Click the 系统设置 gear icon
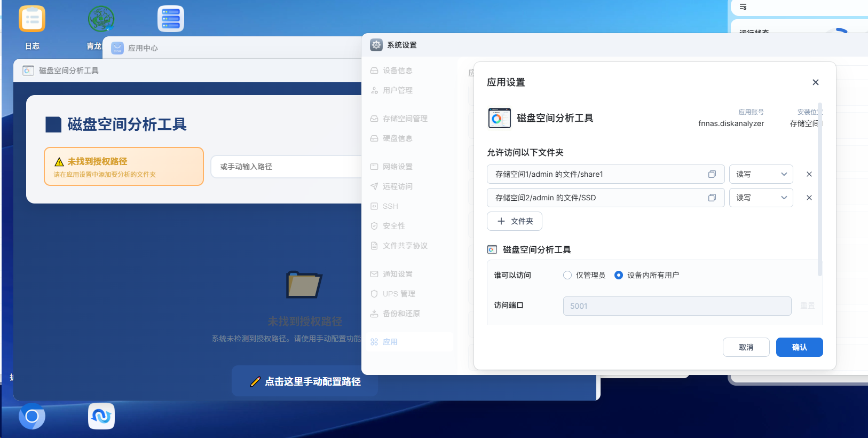Image resolution: width=868 pixels, height=438 pixels. [376, 45]
